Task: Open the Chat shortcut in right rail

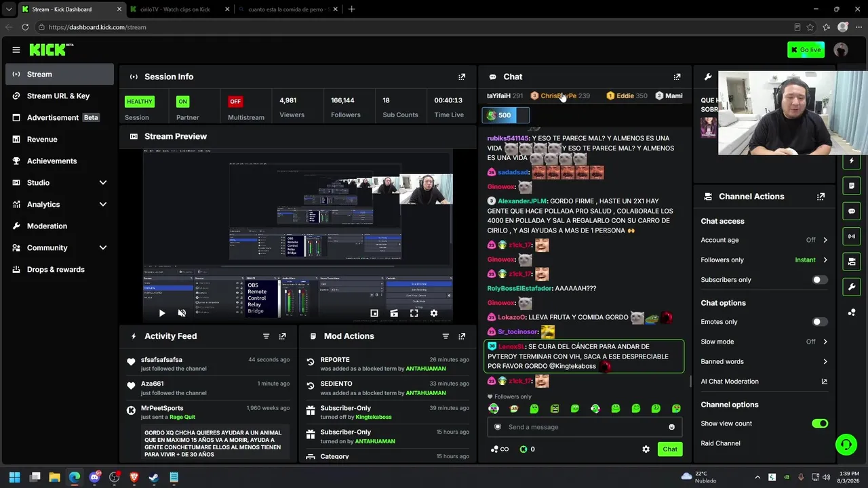Action: coord(852,211)
